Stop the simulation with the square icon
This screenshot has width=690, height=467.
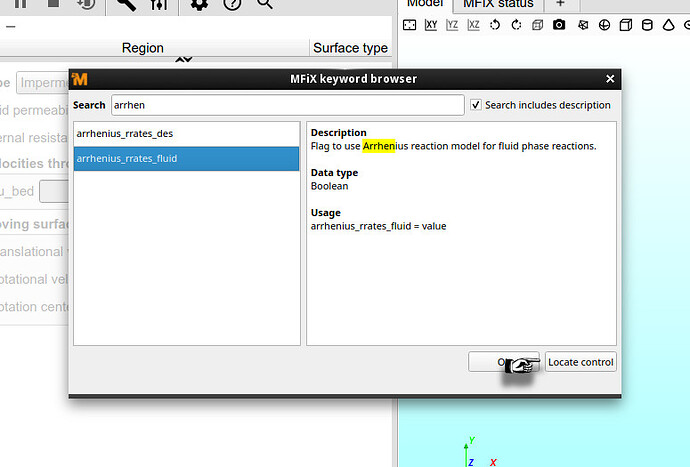(53, 3)
